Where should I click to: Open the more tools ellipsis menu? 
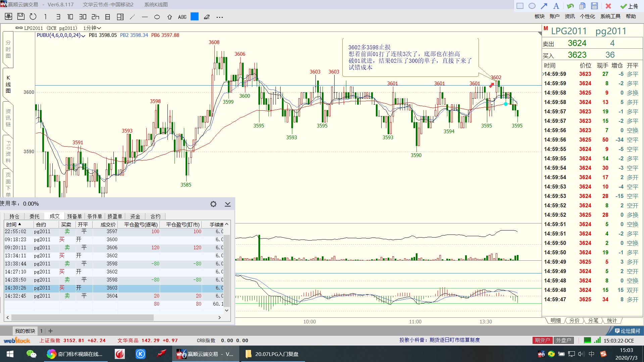[x=219, y=17]
